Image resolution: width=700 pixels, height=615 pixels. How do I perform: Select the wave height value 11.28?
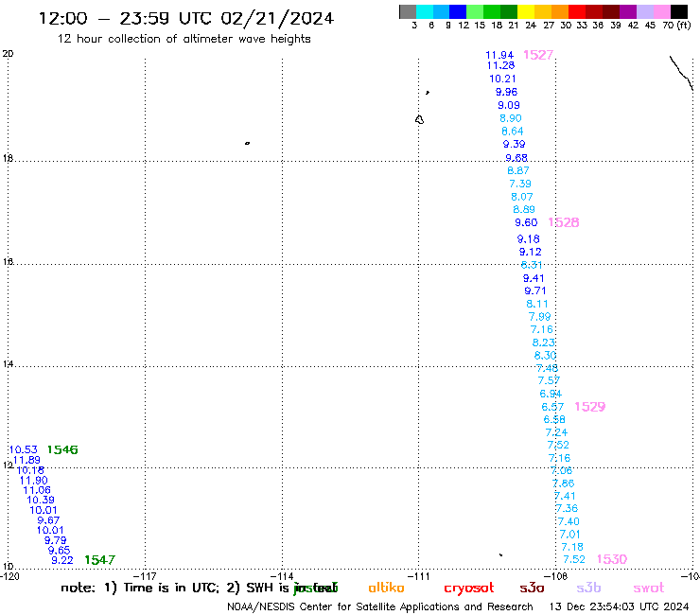point(501,65)
